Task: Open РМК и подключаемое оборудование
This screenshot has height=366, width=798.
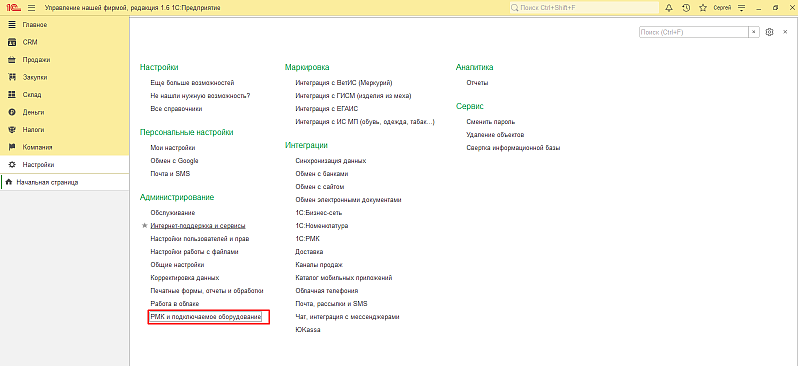Action: coord(206,317)
